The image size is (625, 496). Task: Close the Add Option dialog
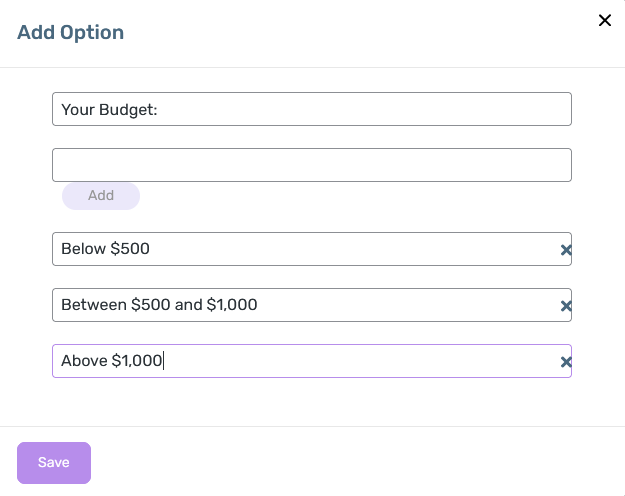click(604, 20)
